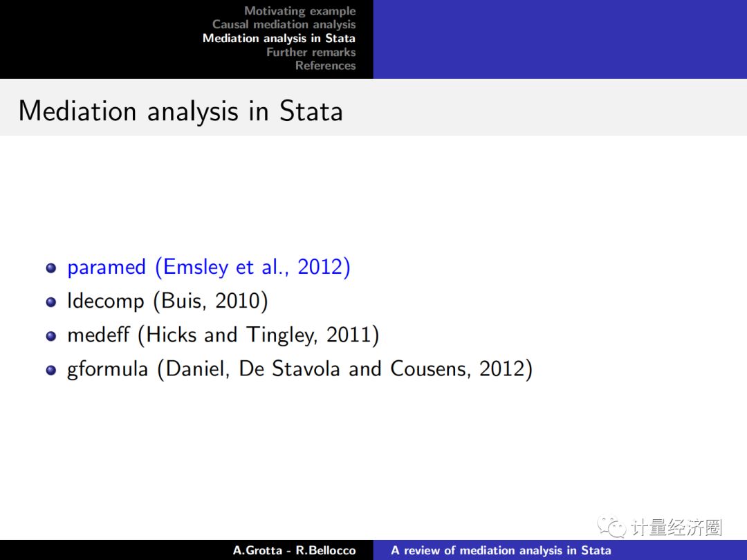The width and height of the screenshot is (747, 560).
Task: Click the 'ldecomp (Buis, 2010)' bullet text
Action: [x=167, y=301]
